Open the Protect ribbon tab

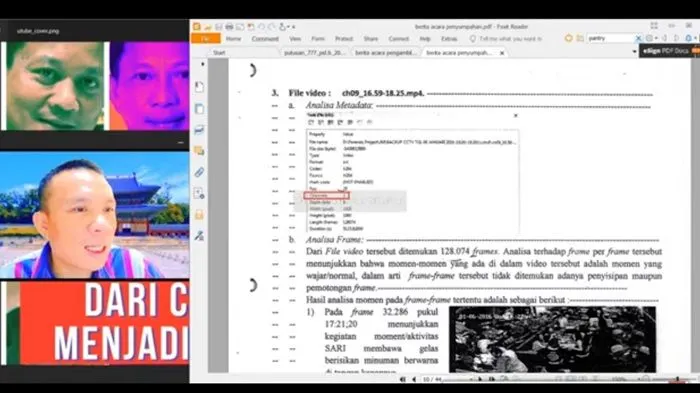coord(344,39)
